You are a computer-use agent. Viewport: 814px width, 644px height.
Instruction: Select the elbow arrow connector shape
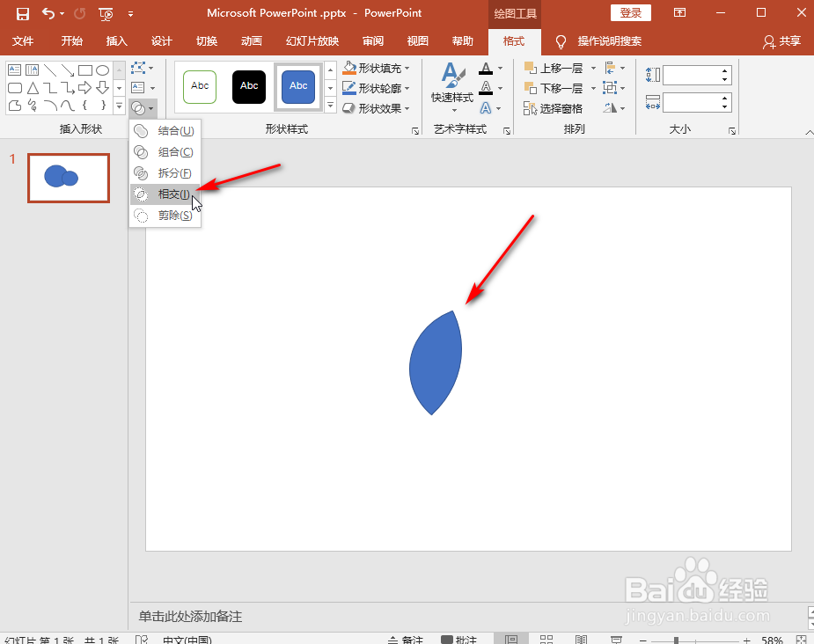[68, 87]
